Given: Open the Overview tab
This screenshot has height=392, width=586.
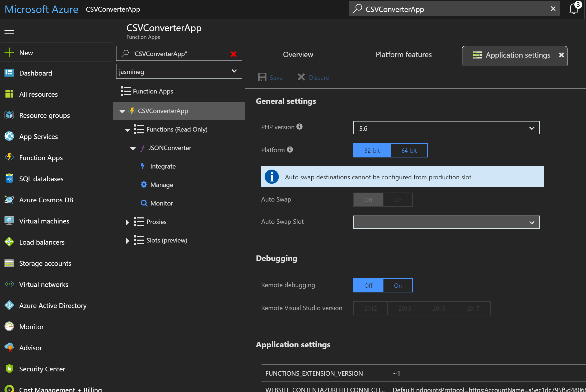Looking at the screenshot, I should (298, 54).
